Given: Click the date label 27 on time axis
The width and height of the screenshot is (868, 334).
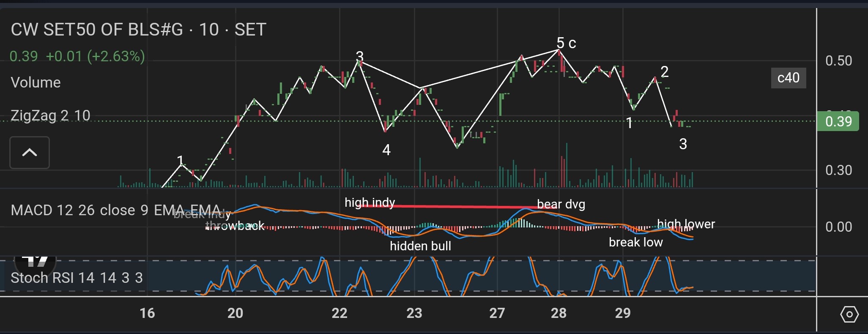Looking at the screenshot, I should coord(497,313).
